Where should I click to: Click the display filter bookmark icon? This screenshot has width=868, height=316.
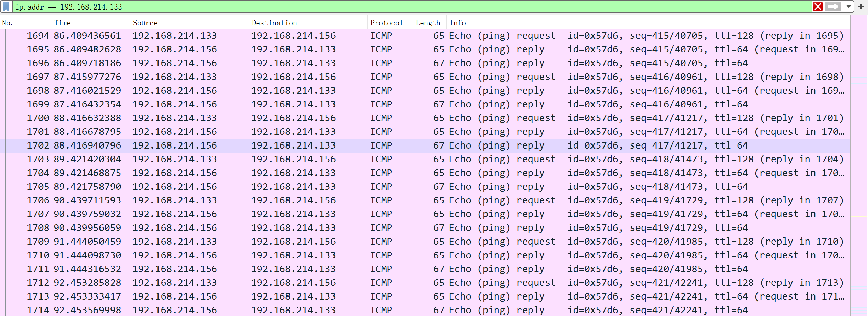click(6, 7)
